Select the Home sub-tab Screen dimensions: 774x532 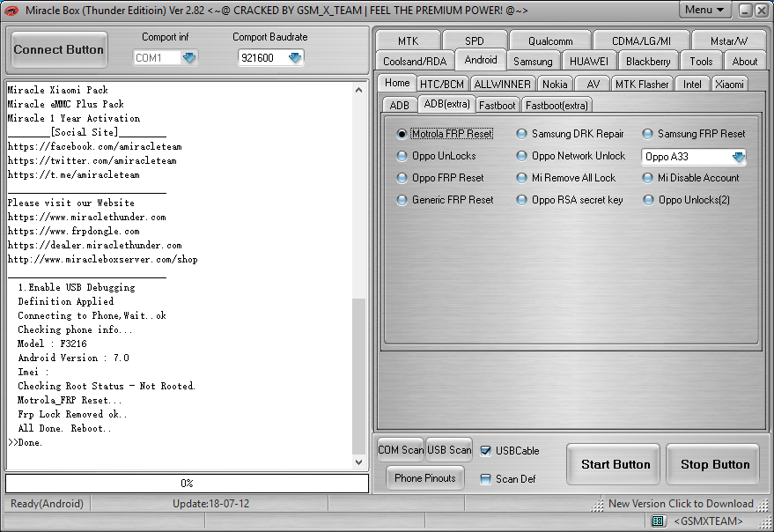pyautogui.click(x=397, y=83)
